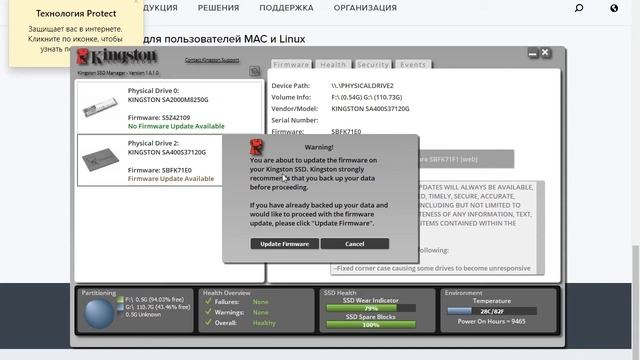Click the SATA SSD thumbnail for Drive 2
The height and width of the screenshot is (360, 640).
[x=100, y=159]
